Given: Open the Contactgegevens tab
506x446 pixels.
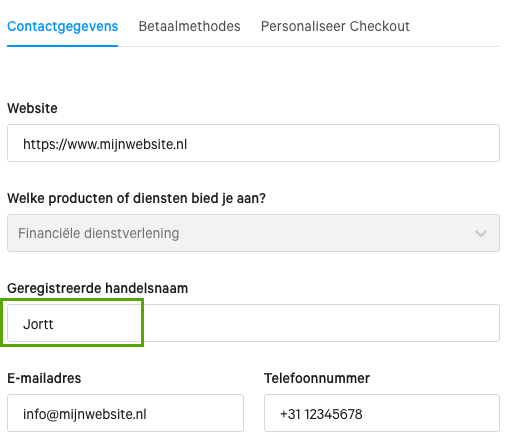Looking at the screenshot, I should 63,27.
